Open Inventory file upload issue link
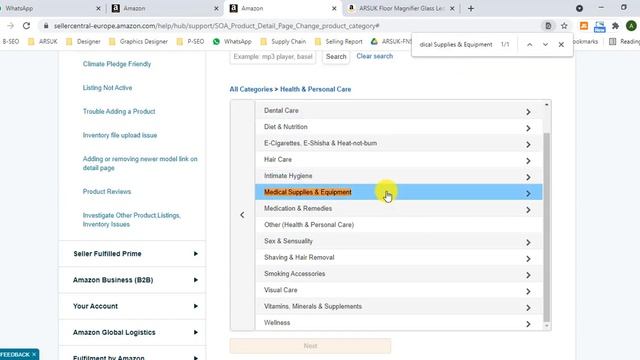Viewport: 640px width, 360px height. [x=120, y=135]
